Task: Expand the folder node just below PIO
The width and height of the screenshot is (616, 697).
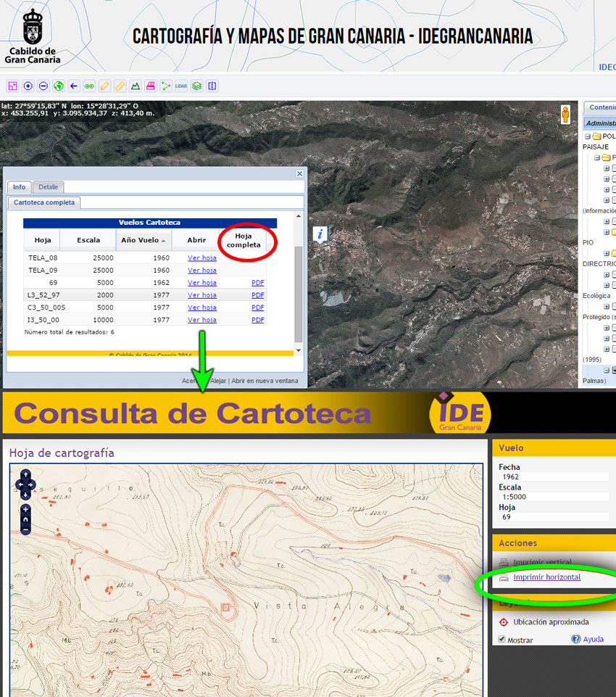Action: click(x=607, y=253)
